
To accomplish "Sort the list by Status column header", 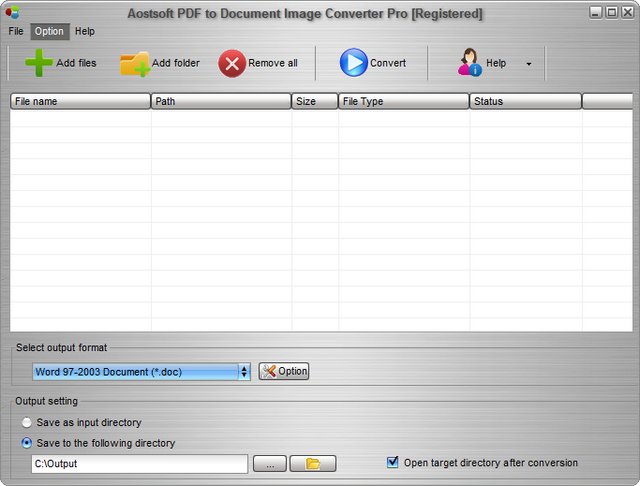I will [x=525, y=101].
